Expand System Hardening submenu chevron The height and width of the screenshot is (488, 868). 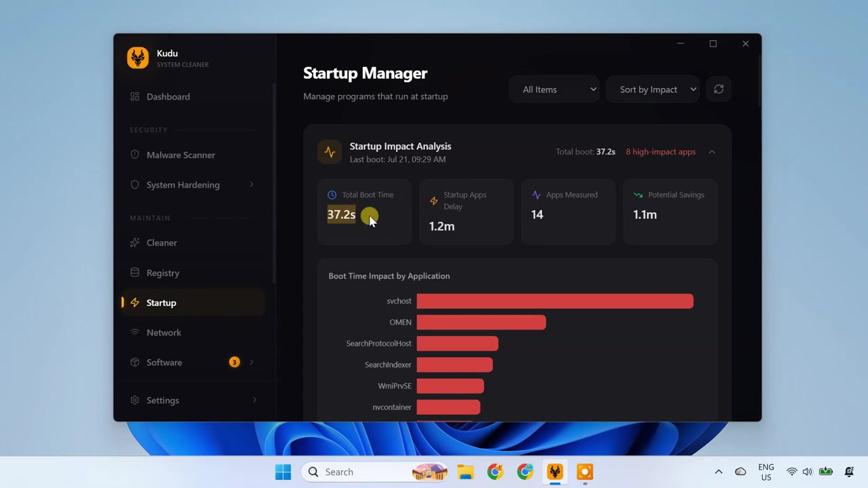[x=252, y=184]
